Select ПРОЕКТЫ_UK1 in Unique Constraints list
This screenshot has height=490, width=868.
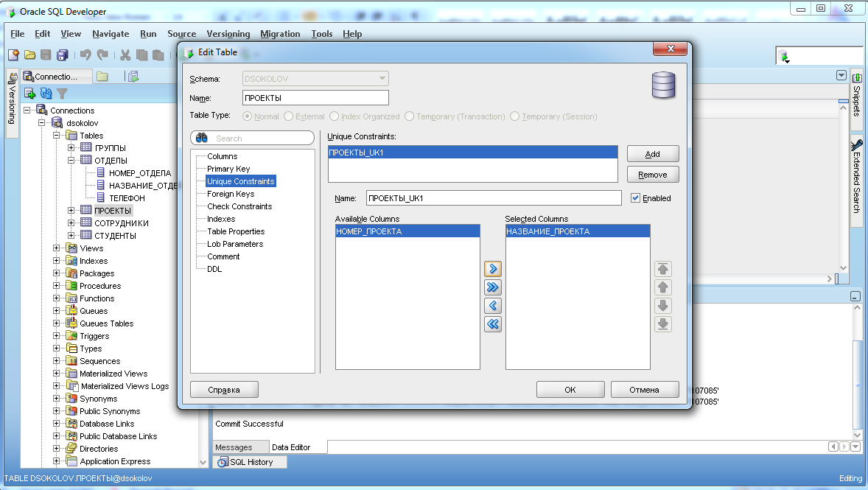pos(473,153)
